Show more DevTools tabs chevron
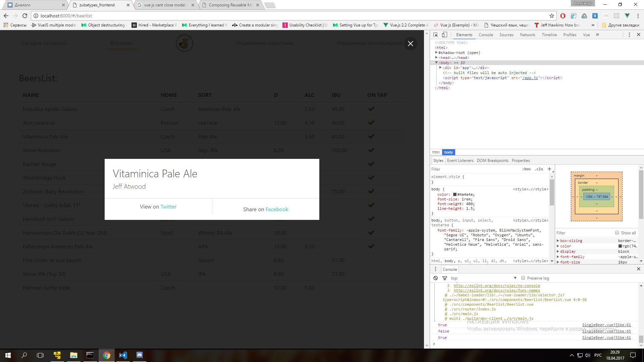Screen dimensions: 644x362 pyautogui.click(x=597, y=35)
